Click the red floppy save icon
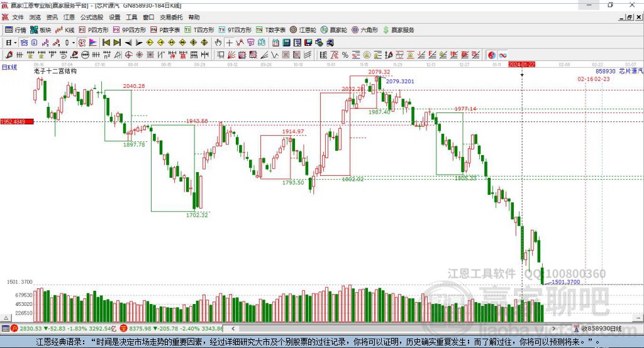This screenshot has width=644, height=348. pos(308,43)
